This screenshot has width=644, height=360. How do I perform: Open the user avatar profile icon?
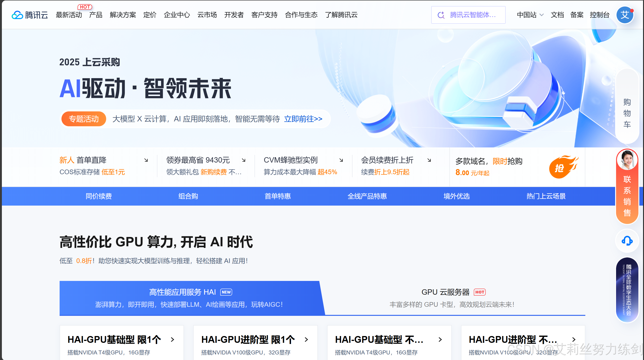coord(624,15)
